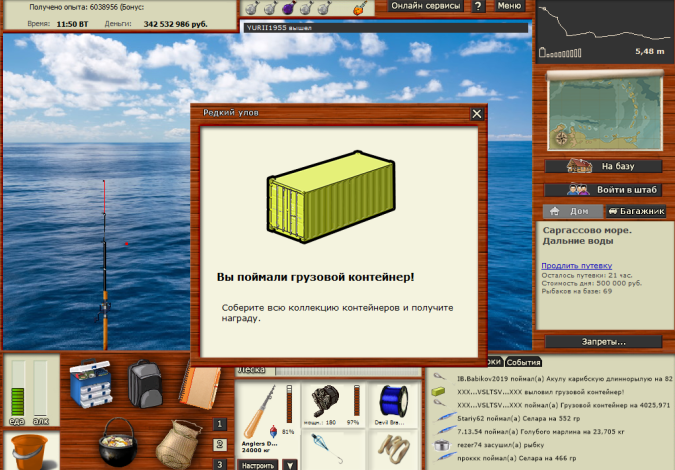Open the tackle box

tap(90, 385)
